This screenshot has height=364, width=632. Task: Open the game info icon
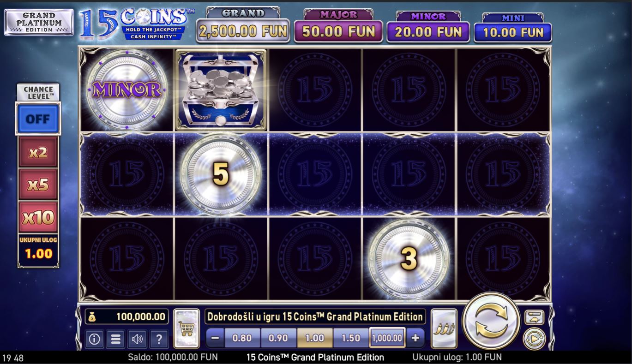94,339
